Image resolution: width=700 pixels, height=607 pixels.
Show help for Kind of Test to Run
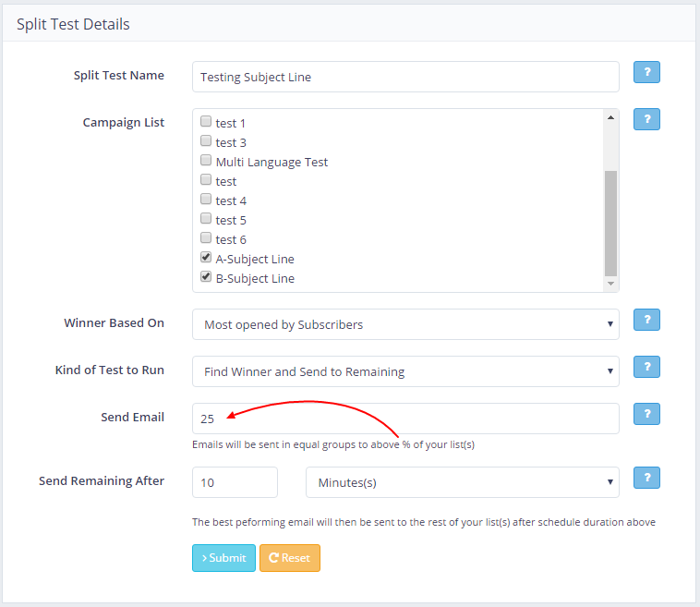click(646, 368)
